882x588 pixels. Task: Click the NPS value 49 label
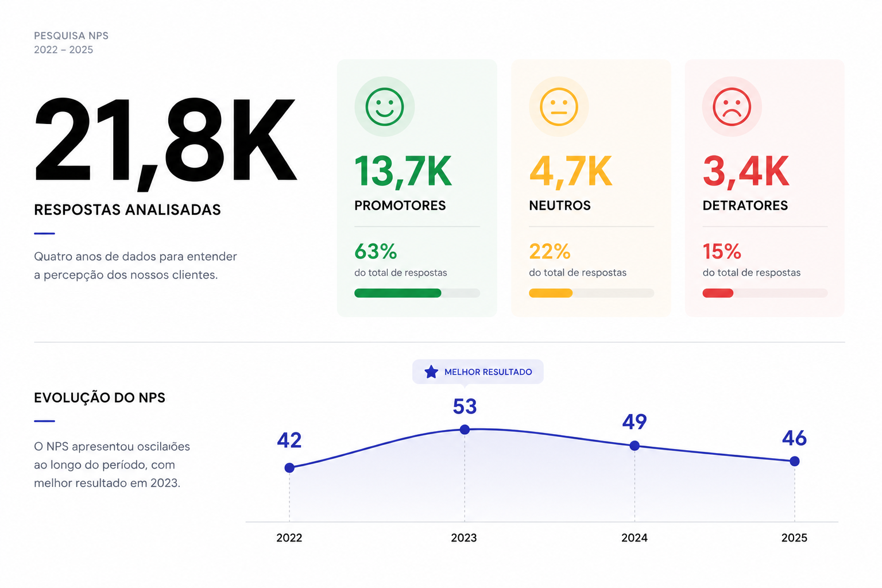coord(635,422)
